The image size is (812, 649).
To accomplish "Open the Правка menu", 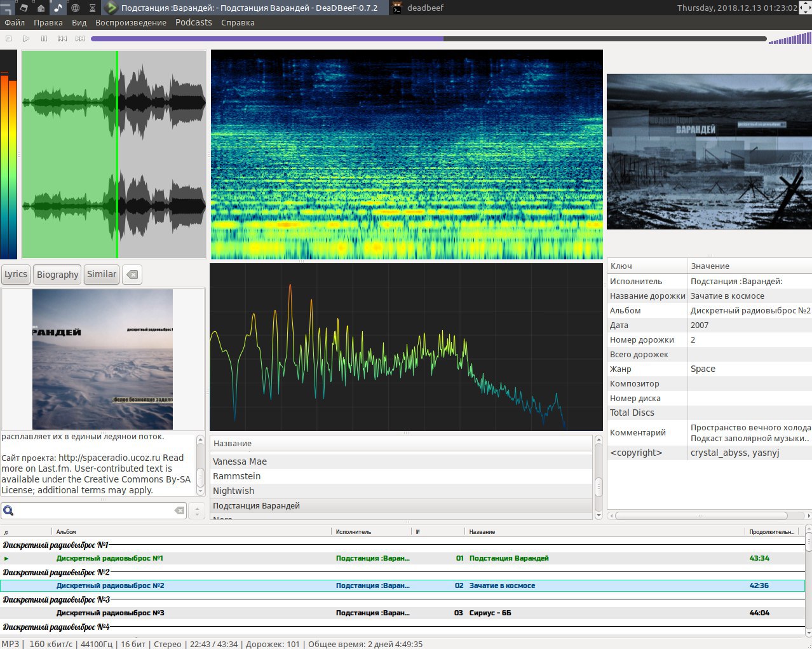I will tap(48, 22).
